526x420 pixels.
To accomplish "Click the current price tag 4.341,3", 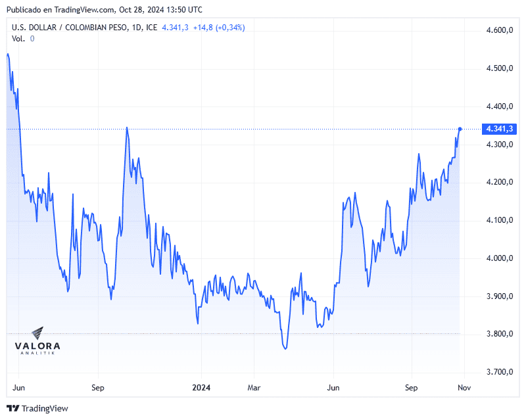I will pyautogui.click(x=499, y=129).
